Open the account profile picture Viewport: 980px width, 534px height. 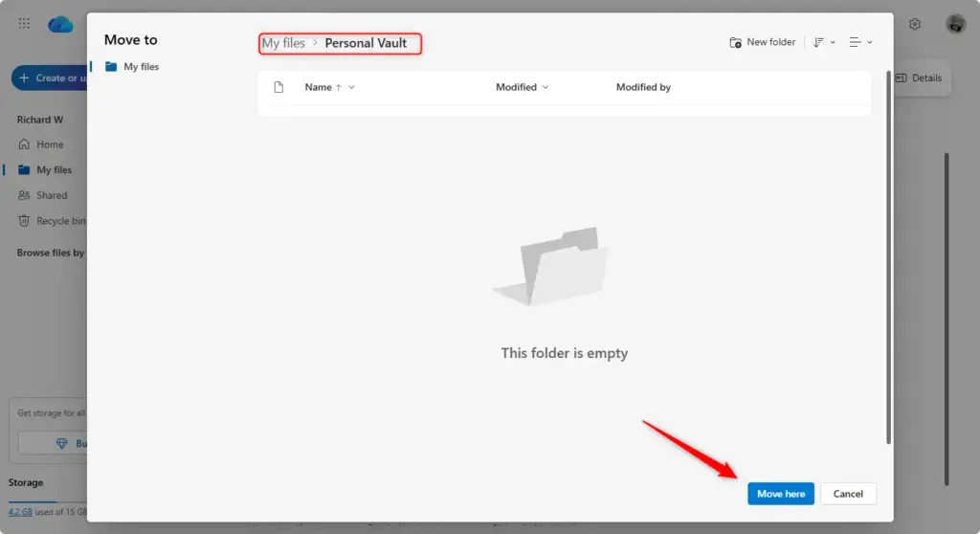[x=955, y=24]
